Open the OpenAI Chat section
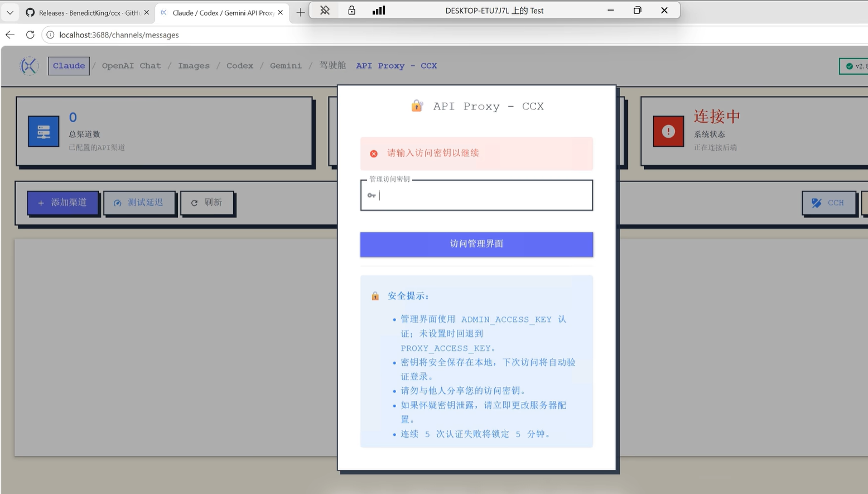This screenshot has height=494, width=868. click(131, 66)
